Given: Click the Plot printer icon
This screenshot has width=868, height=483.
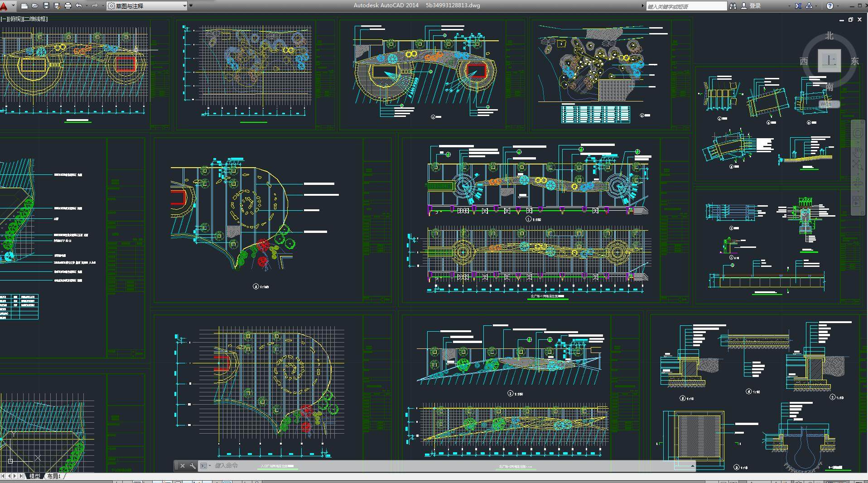Looking at the screenshot, I should click(x=68, y=6).
